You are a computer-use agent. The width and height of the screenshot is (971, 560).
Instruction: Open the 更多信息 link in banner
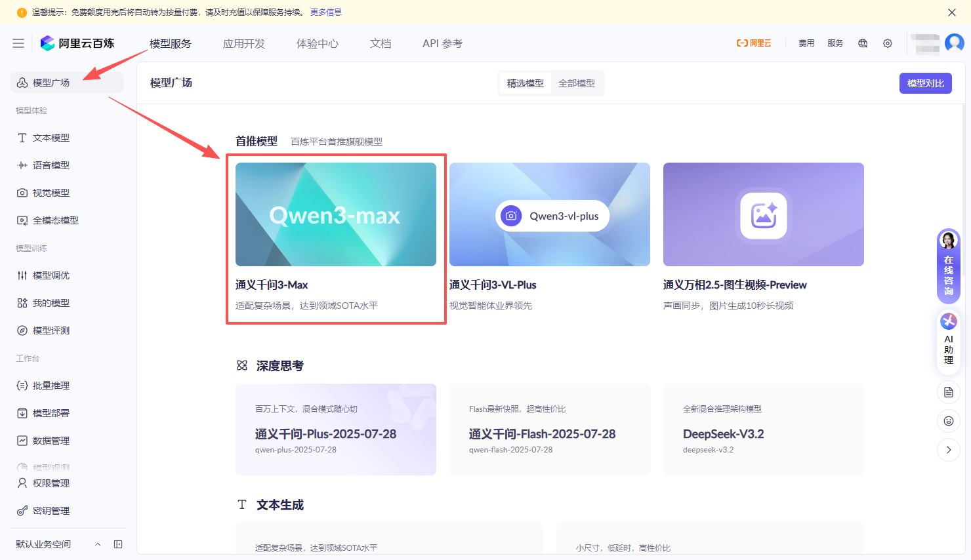tap(326, 12)
